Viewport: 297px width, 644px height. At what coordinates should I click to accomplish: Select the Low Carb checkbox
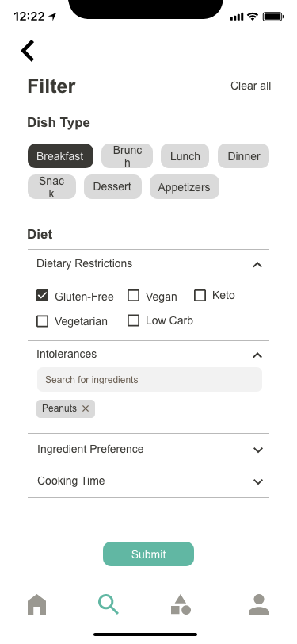133,320
